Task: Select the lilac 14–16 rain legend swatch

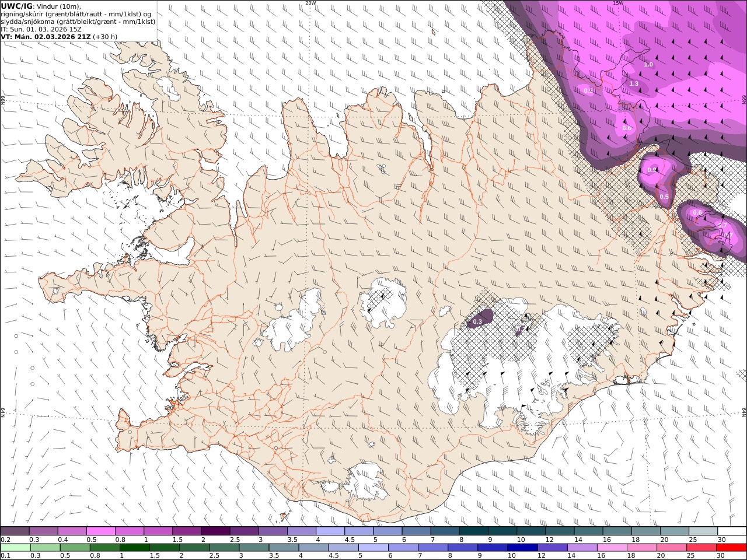Action: click(582, 548)
